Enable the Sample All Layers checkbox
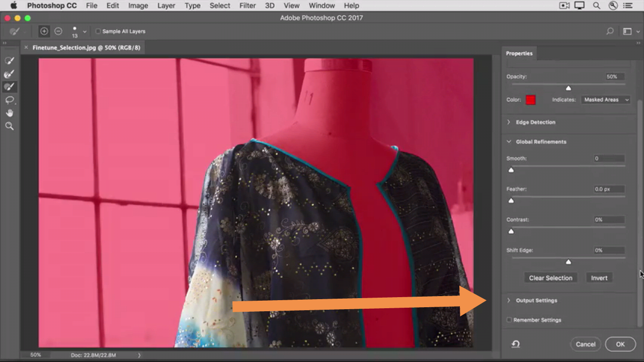This screenshot has height=362, width=644. click(x=98, y=31)
